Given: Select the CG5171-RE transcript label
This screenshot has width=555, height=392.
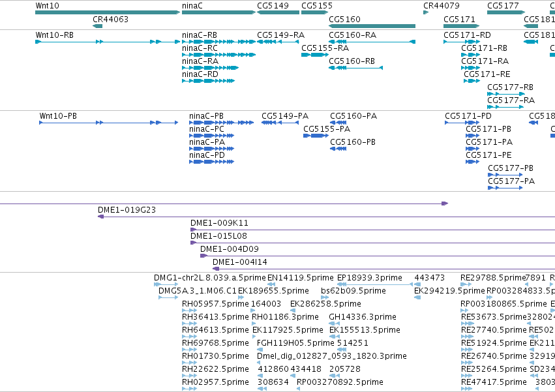Looking at the screenshot, I should (487, 74).
